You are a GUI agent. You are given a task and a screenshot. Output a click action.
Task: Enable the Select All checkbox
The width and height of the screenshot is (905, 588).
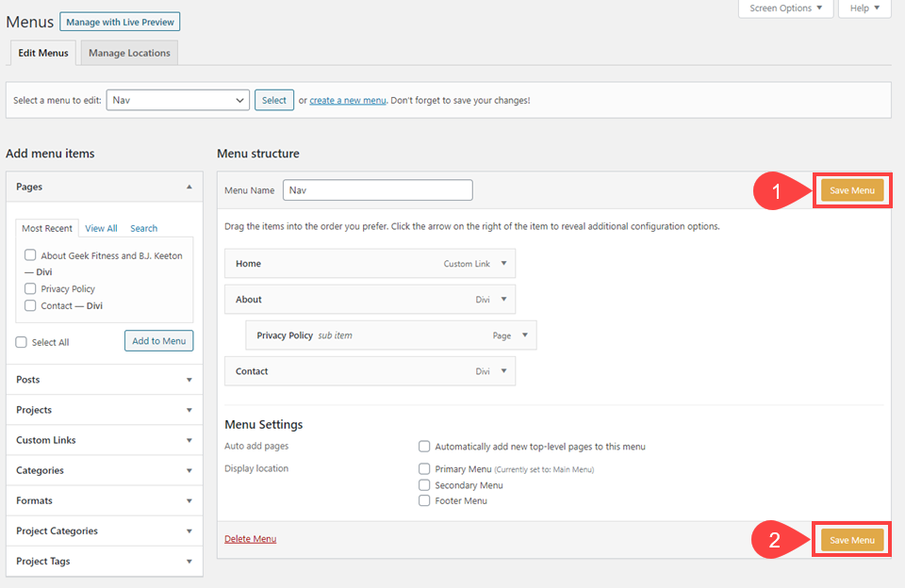(21, 341)
